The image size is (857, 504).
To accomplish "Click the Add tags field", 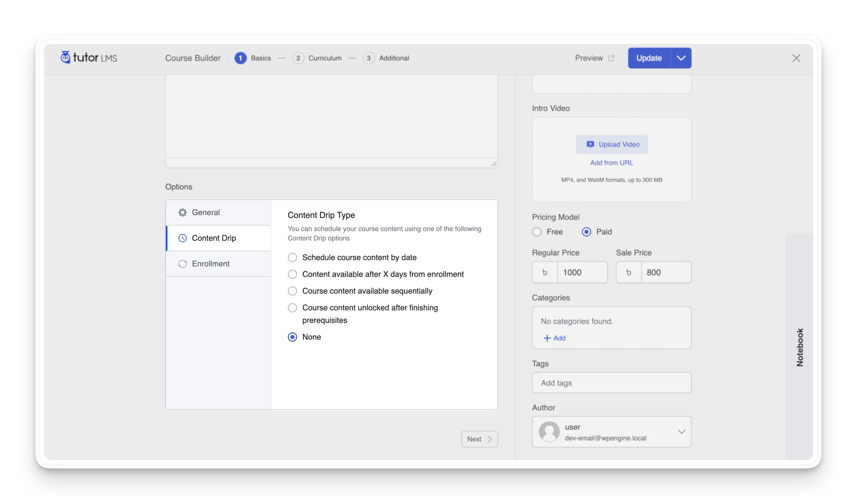I will 611,383.
